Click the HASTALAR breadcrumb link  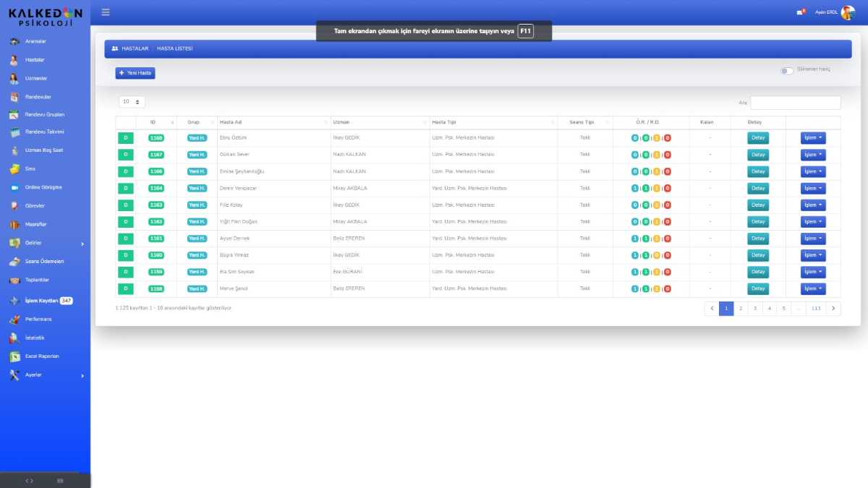[x=135, y=48]
